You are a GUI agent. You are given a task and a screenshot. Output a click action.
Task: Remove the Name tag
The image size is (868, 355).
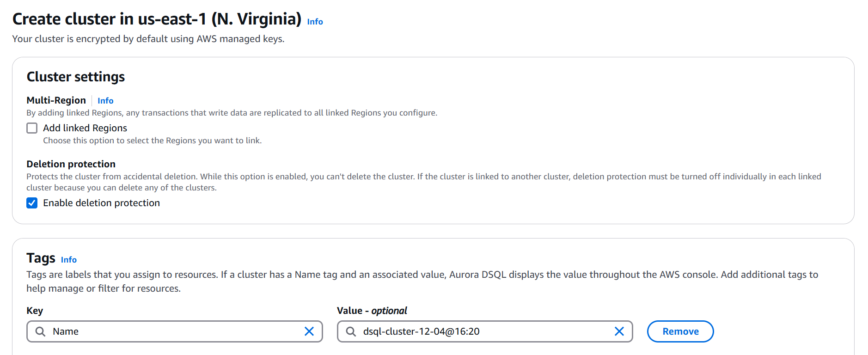pyautogui.click(x=680, y=331)
